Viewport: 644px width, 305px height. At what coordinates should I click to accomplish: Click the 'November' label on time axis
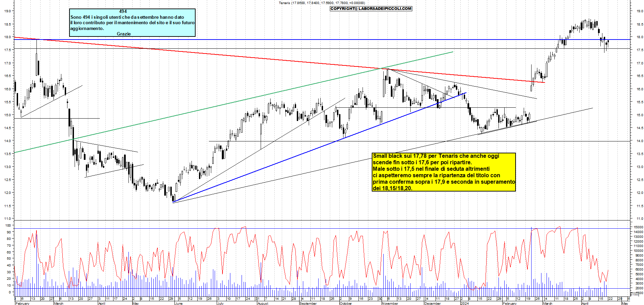(x=390, y=303)
